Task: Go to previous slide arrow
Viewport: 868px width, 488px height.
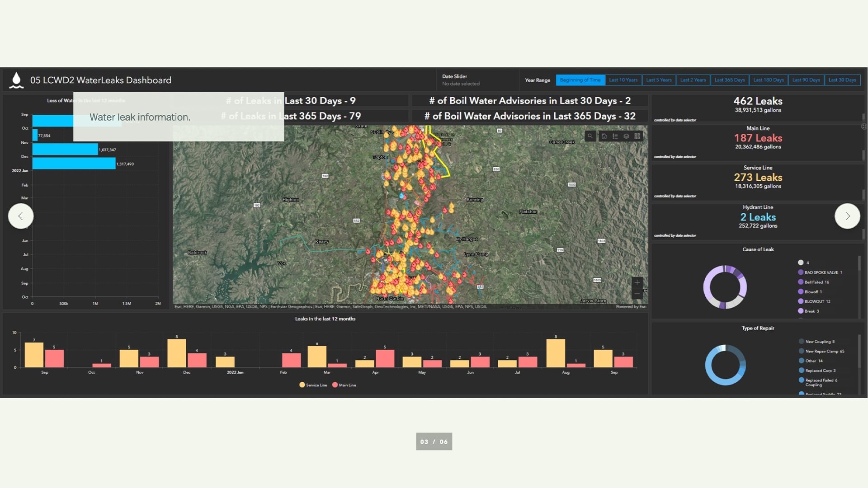Action: [21, 216]
